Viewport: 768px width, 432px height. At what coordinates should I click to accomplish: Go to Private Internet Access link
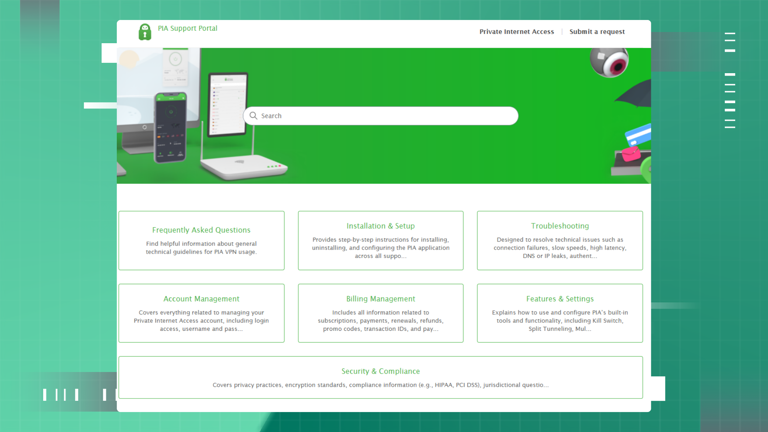click(516, 31)
